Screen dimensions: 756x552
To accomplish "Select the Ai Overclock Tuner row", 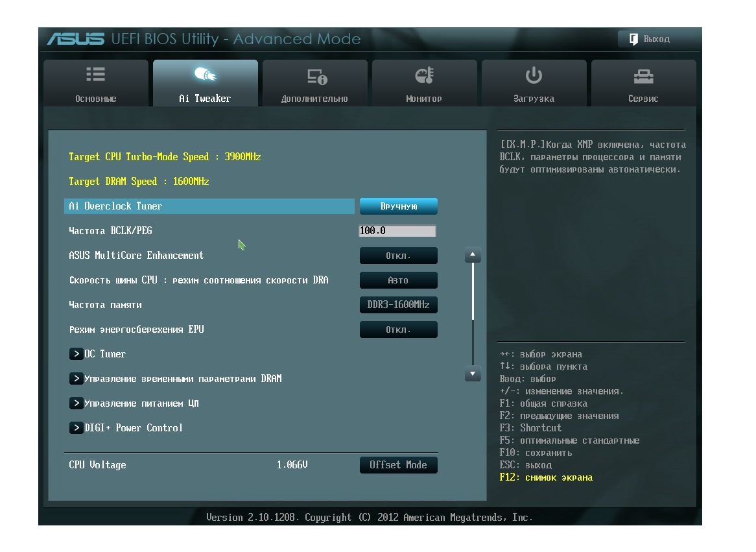I will [209, 206].
